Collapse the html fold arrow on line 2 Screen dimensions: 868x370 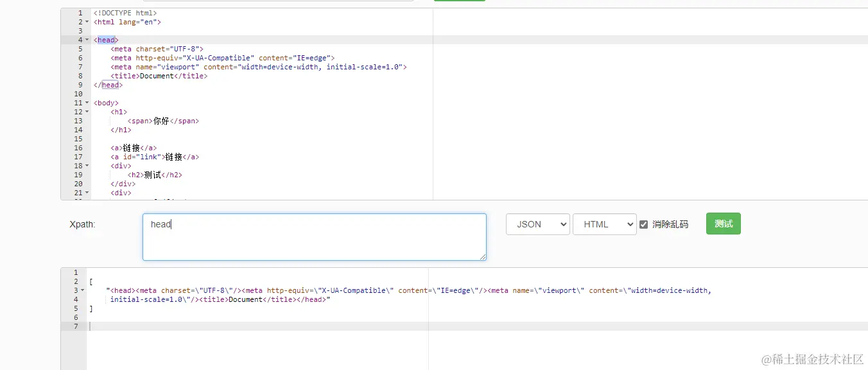click(x=87, y=22)
